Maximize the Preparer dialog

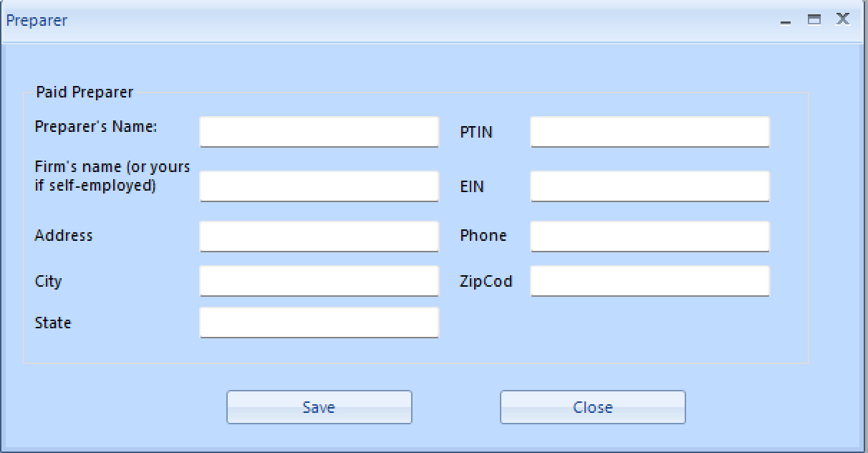814,20
